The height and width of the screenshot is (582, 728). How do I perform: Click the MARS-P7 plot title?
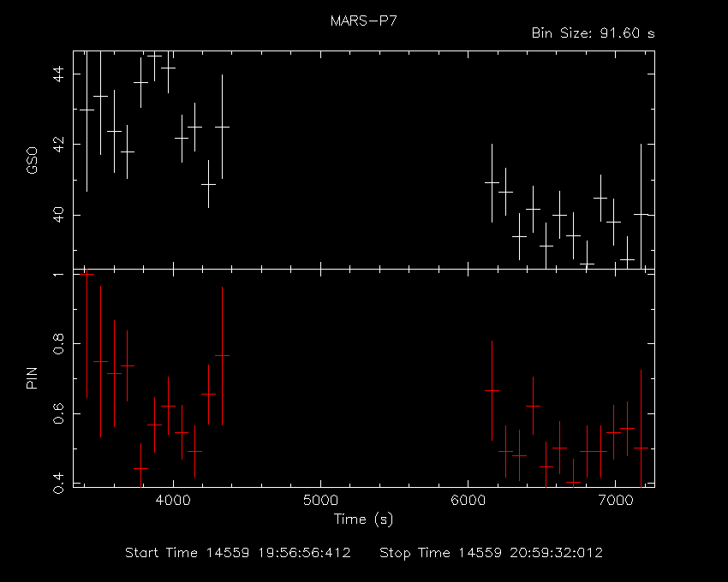pyautogui.click(x=363, y=21)
